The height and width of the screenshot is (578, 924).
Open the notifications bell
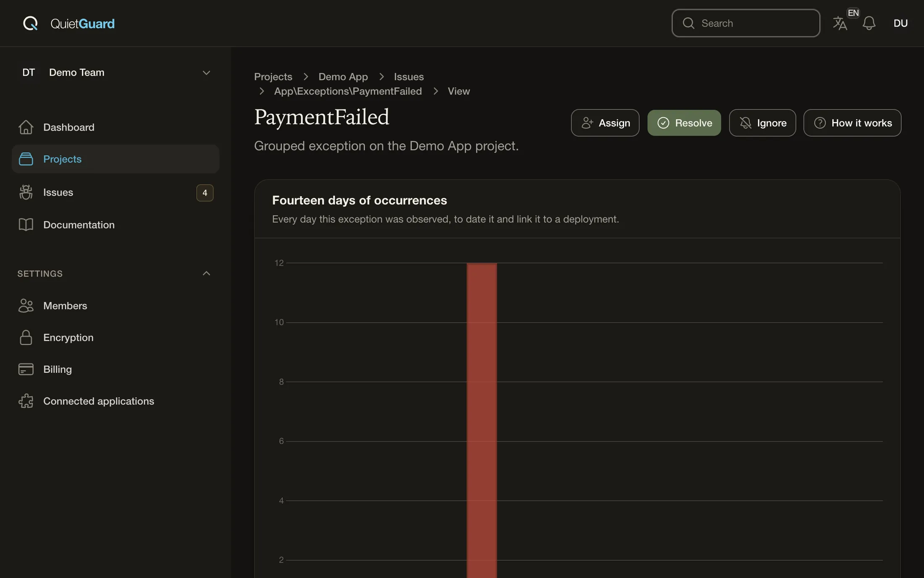click(x=869, y=23)
